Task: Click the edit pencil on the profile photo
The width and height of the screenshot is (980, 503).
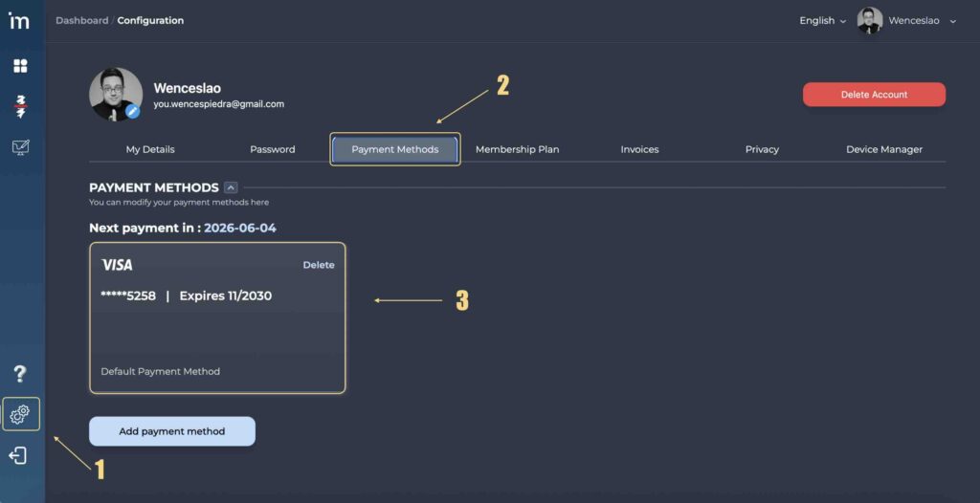Action: (x=133, y=112)
